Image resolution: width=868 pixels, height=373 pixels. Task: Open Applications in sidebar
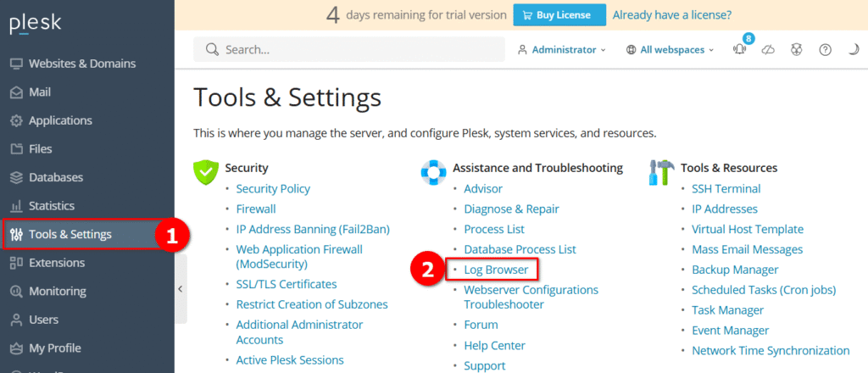coord(60,120)
